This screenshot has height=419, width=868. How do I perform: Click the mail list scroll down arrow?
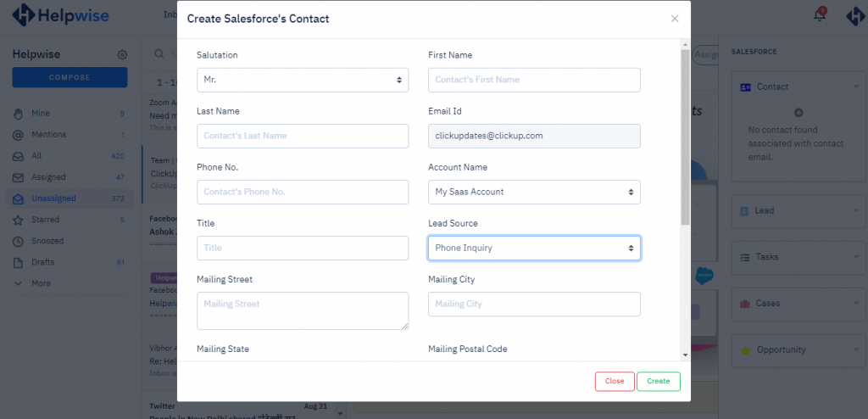339,413
